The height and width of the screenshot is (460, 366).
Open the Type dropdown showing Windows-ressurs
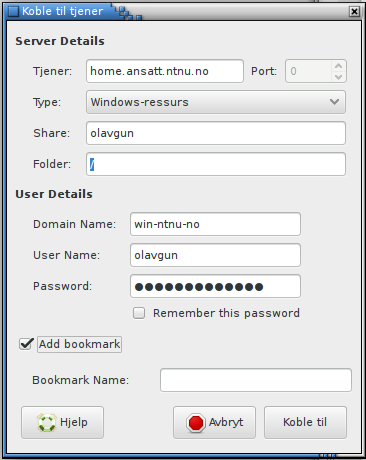pos(216,102)
